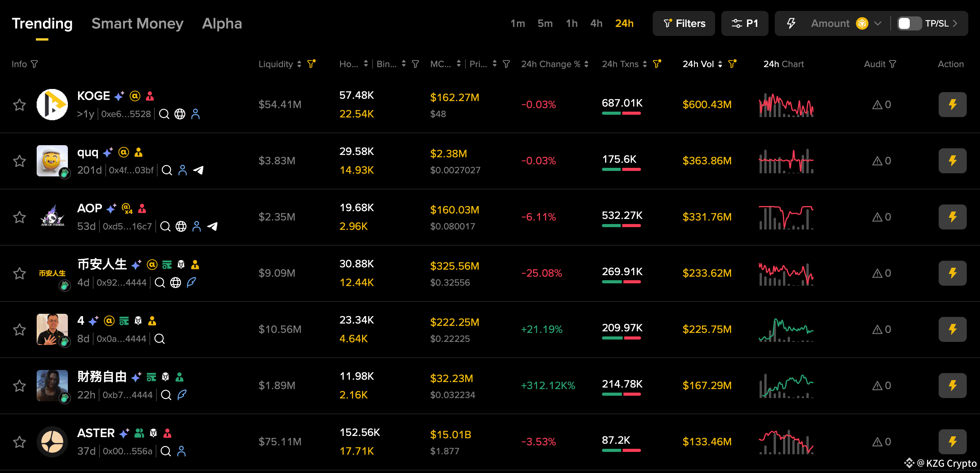Expand TP/SL settings with the chevron
This screenshot has width=980, height=473.
pyautogui.click(x=955, y=23)
